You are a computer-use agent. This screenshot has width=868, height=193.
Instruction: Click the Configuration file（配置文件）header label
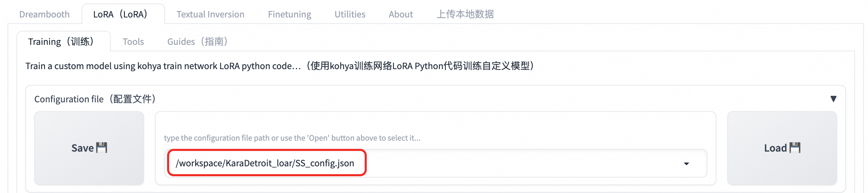(x=95, y=99)
